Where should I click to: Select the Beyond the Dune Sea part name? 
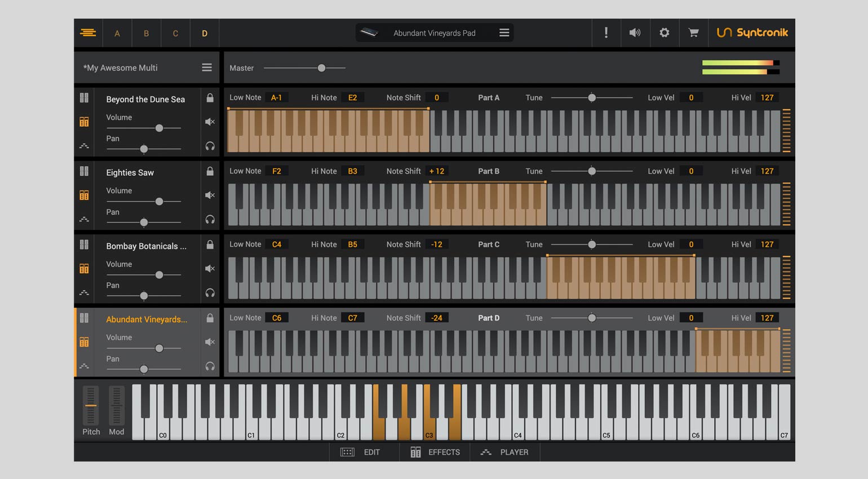145,99
